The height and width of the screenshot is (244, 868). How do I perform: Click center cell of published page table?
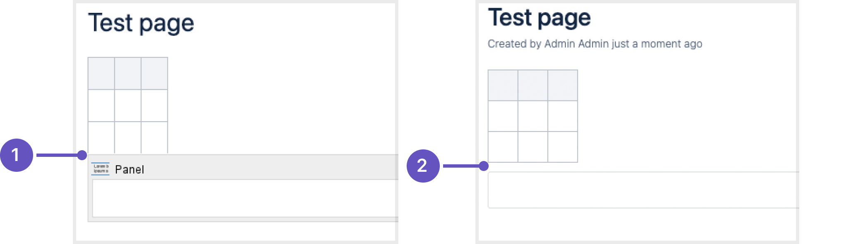(x=533, y=116)
